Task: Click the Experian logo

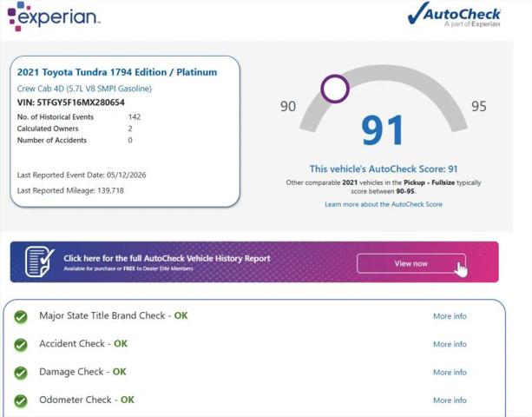Action: [54, 17]
